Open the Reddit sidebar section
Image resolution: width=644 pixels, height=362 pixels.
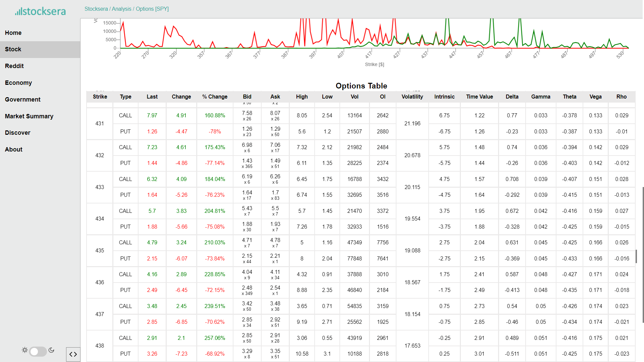(14, 66)
